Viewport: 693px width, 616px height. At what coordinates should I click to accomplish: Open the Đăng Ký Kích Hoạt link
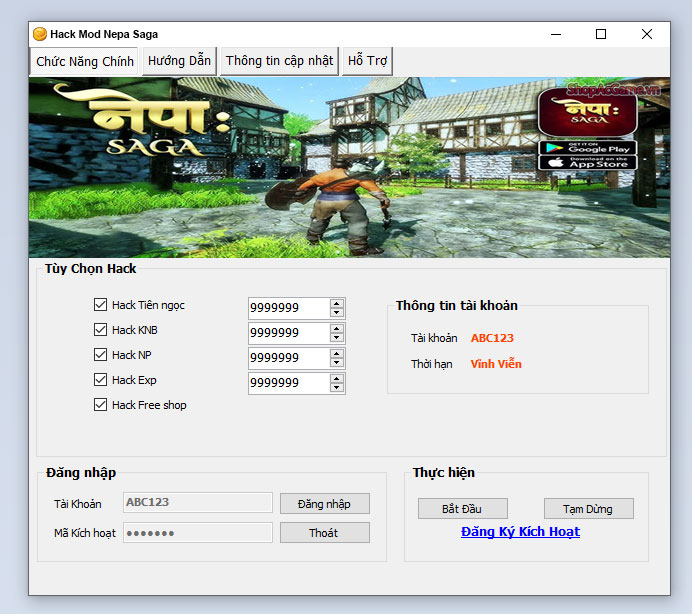(x=520, y=532)
